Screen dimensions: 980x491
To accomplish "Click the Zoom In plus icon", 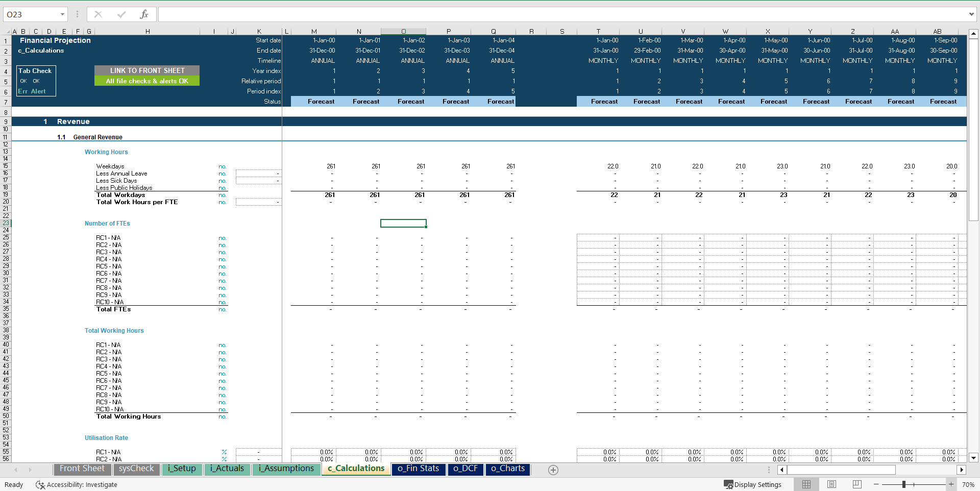I will [x=950, y=484].
